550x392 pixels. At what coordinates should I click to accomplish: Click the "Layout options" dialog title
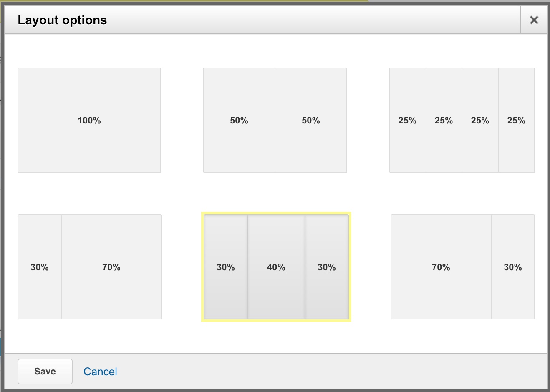62,20
